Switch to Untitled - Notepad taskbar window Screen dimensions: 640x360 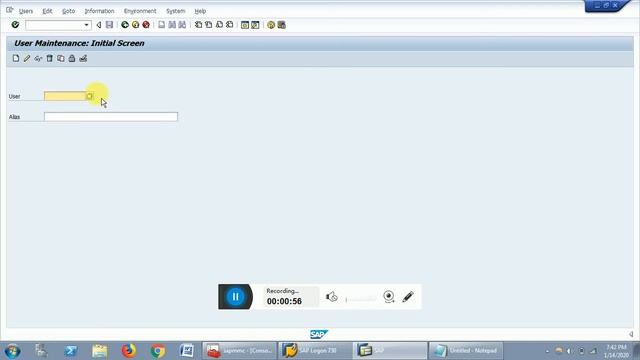[465, 351]
